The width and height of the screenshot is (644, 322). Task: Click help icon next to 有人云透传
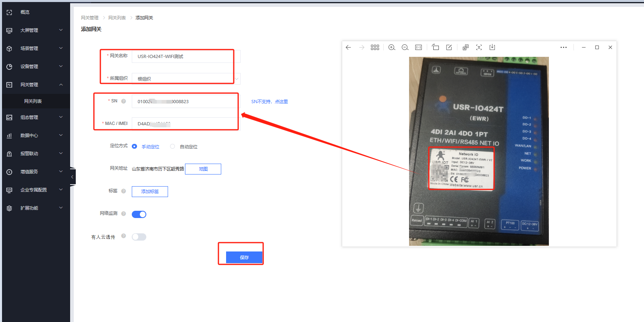click(x=123, y=236)
